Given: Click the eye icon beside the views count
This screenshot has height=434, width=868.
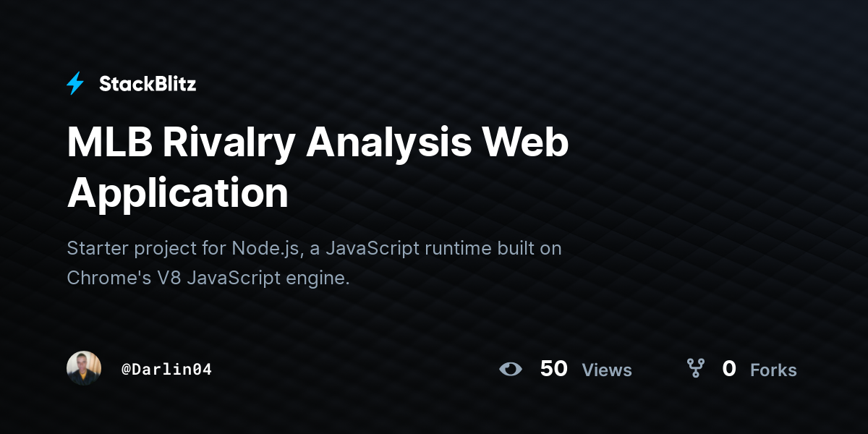Looking at the screenshot, I should click(x=511, y=369).
